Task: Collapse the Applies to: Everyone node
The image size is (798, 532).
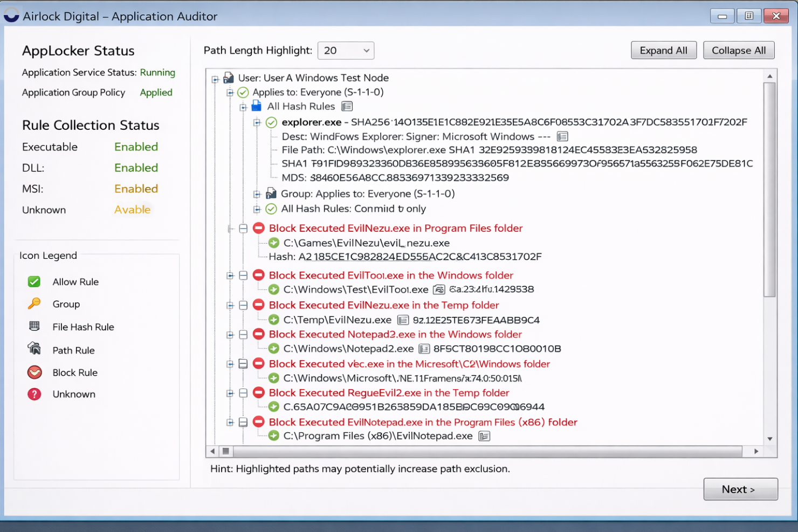Action: [x=230, y=93]
